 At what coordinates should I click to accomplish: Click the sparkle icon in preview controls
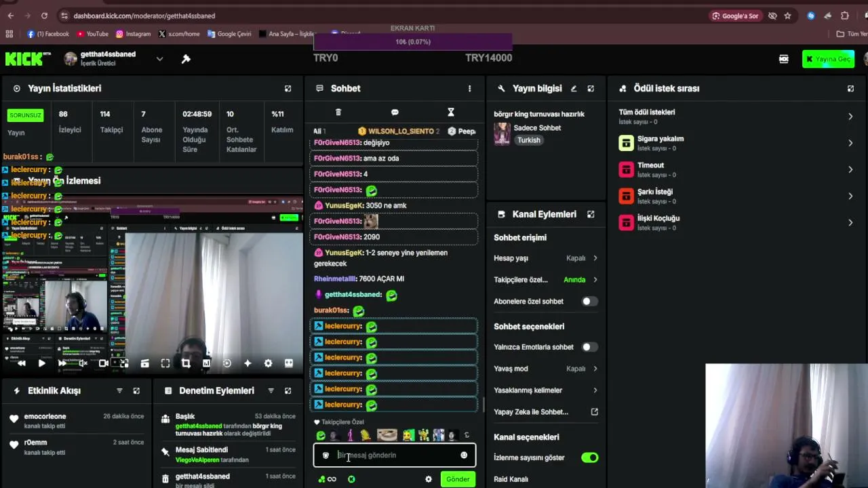(x=248, y=363)
